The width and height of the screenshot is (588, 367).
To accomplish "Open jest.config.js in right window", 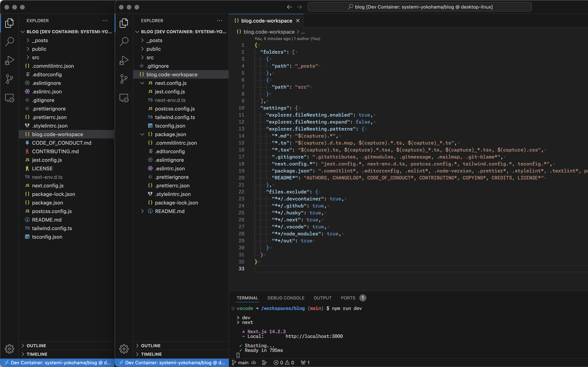I will click(x=181, y=91).
